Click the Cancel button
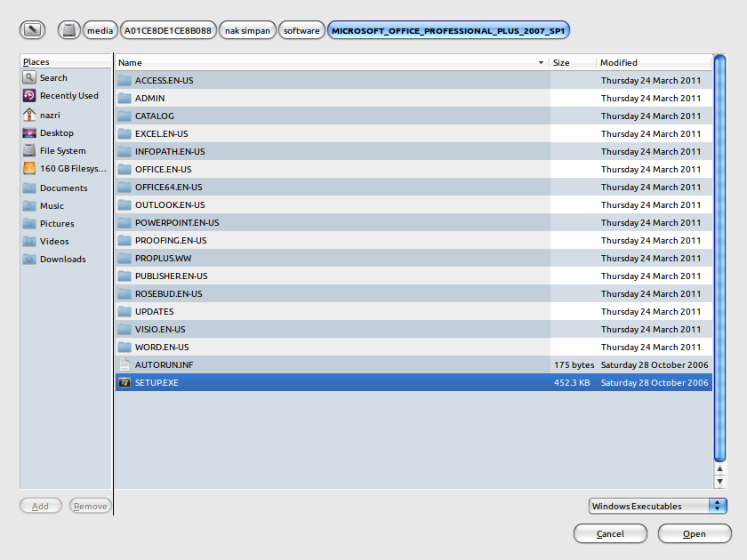 (x=610, y=533)
